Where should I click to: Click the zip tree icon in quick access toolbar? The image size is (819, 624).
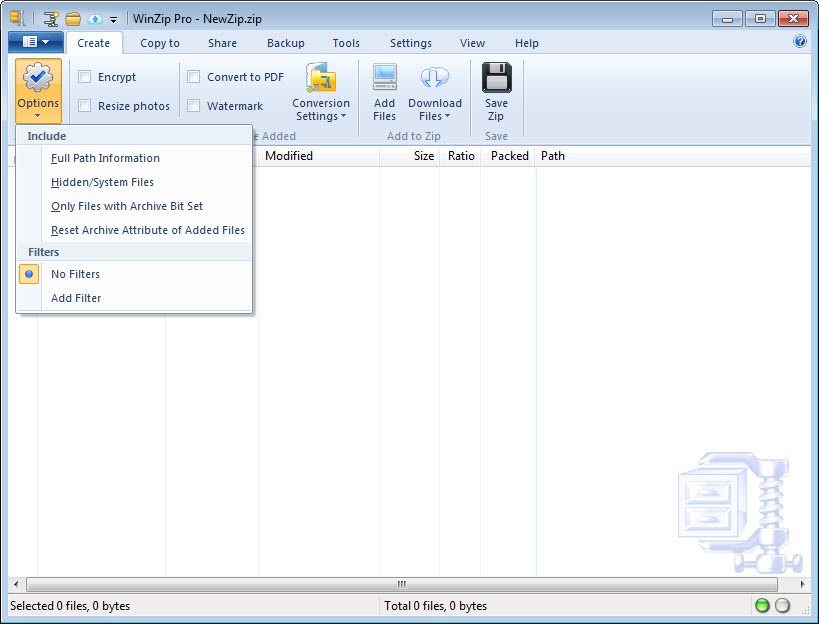pos(51,19)
